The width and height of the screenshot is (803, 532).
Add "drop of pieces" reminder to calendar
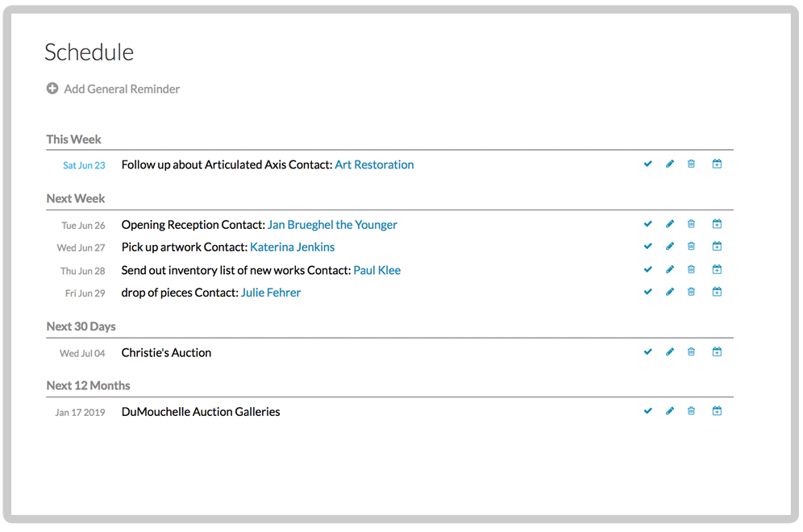click(x=717, y=291)
